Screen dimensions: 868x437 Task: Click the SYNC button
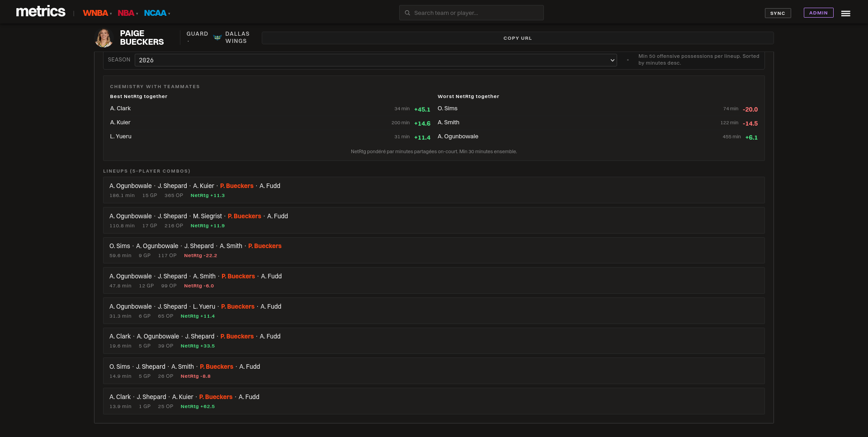tap(778, 13)
